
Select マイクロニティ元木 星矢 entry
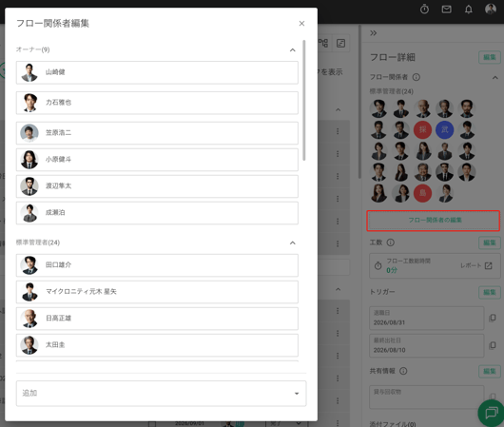tap(157, 292)
